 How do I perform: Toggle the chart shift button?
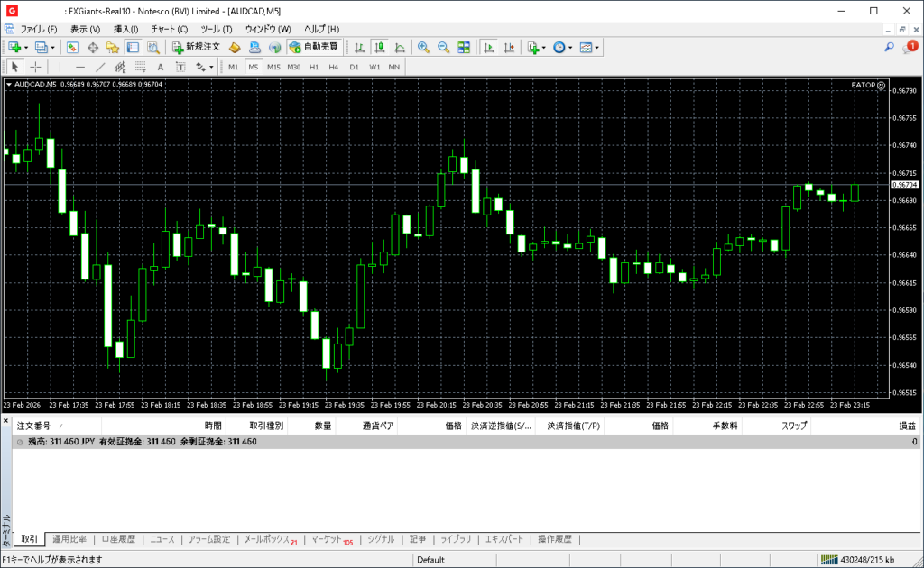510,47
